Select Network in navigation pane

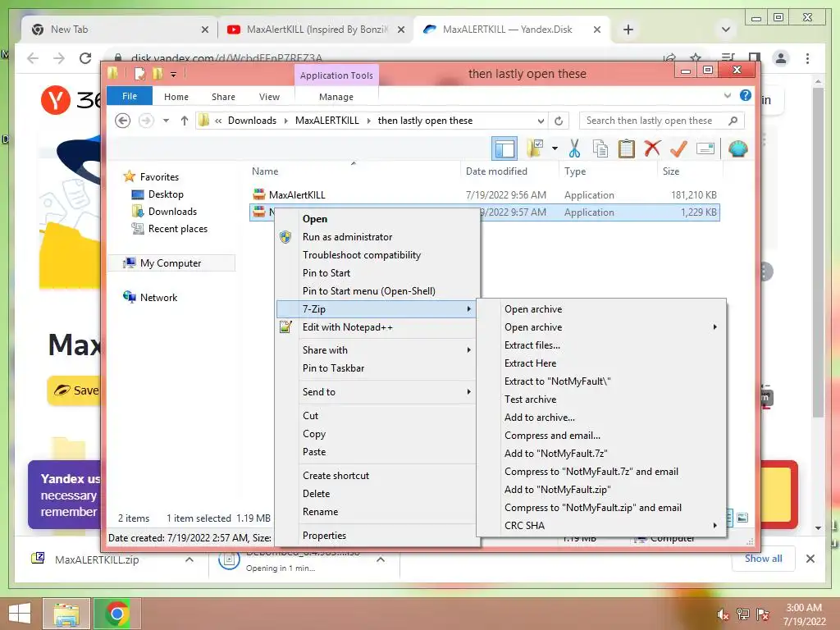[158, 297]
